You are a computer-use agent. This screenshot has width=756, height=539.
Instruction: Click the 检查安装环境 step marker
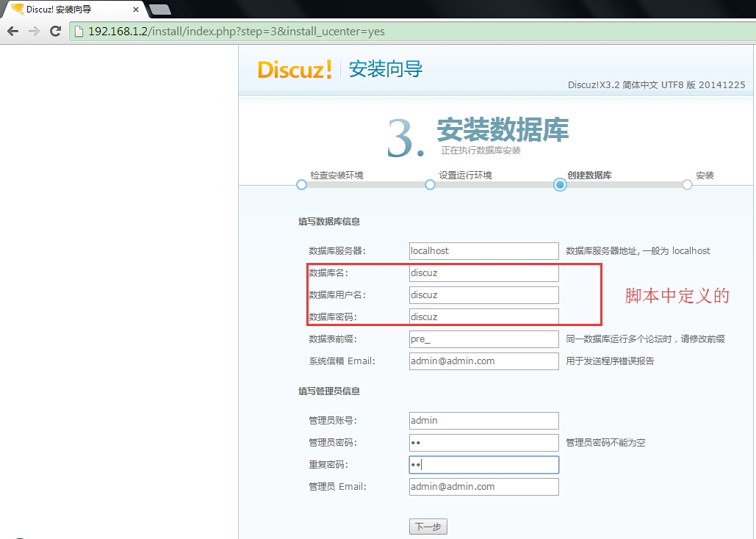pos(301,185)
